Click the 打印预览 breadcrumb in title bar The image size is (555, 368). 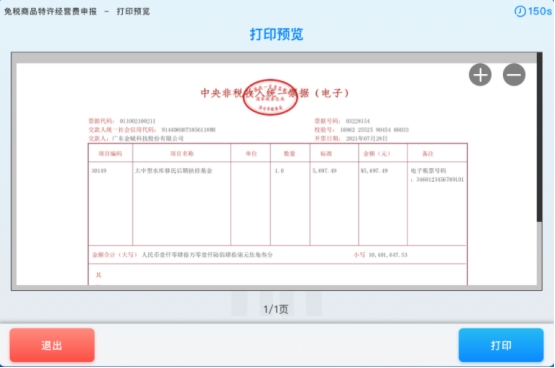pos(133,11)
